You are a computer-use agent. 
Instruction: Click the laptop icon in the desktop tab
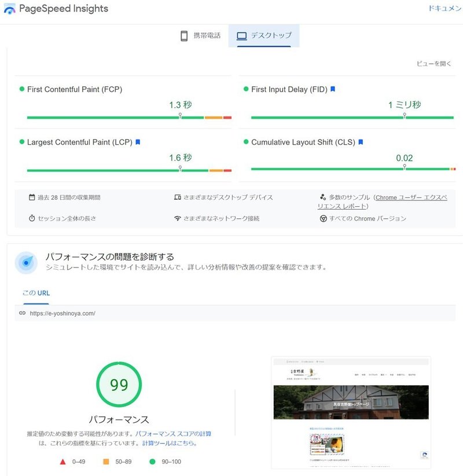241,36
